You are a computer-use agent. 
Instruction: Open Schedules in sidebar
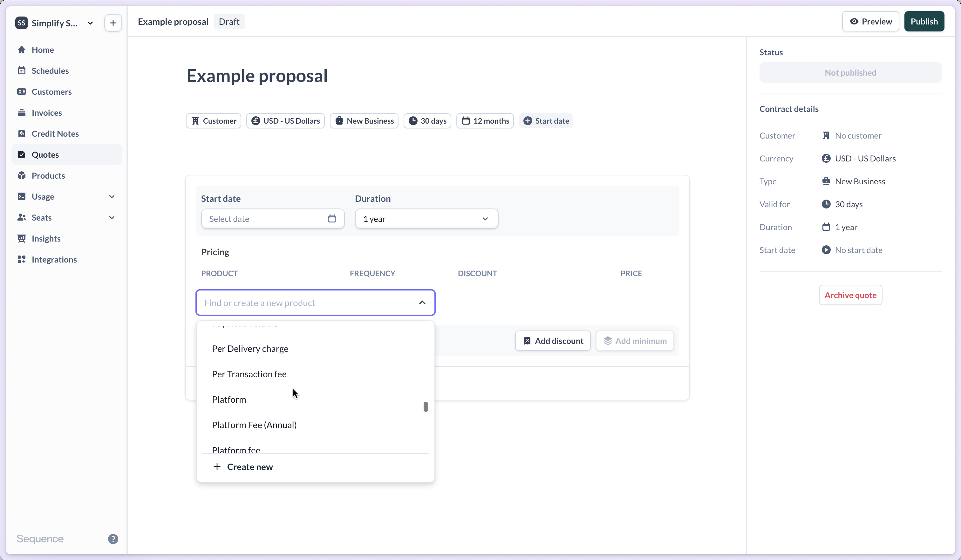67,71
